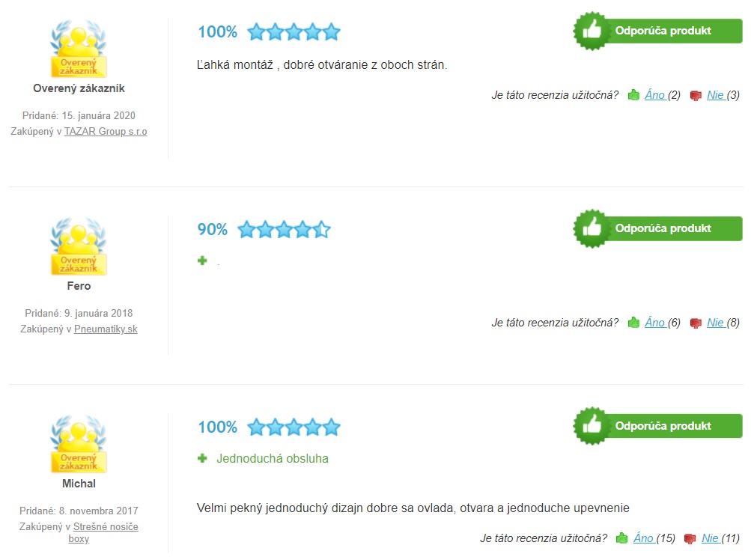Open the TAZAR Group s.r.o shop link
The height and width of the screenshot is (560, 751).
106,131
